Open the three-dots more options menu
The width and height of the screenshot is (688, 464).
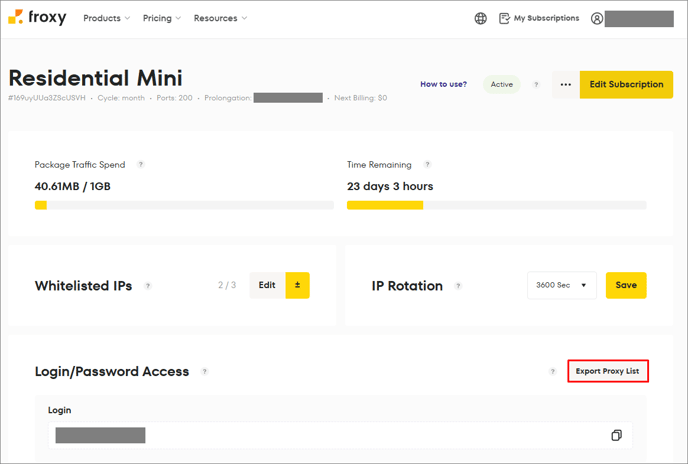click(566, 84)
